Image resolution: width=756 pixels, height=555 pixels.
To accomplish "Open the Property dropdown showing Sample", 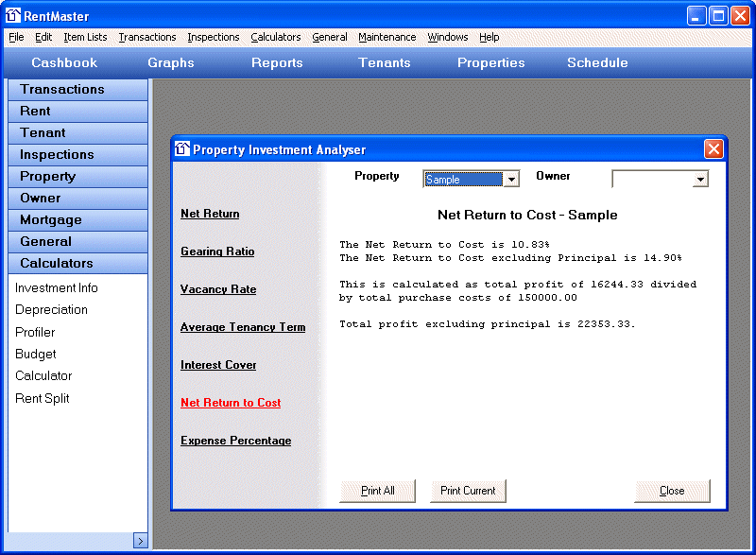I will pyautogui.click(x=511, y=180).
